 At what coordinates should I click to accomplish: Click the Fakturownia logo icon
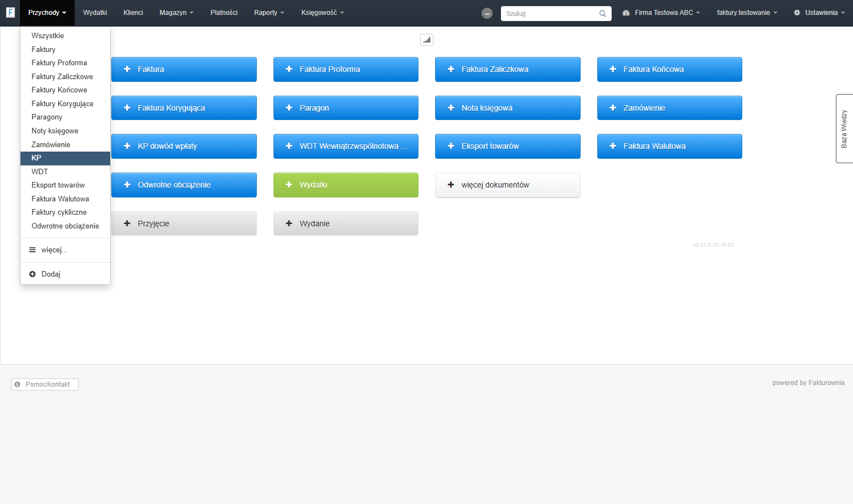(x=10, y=12)
